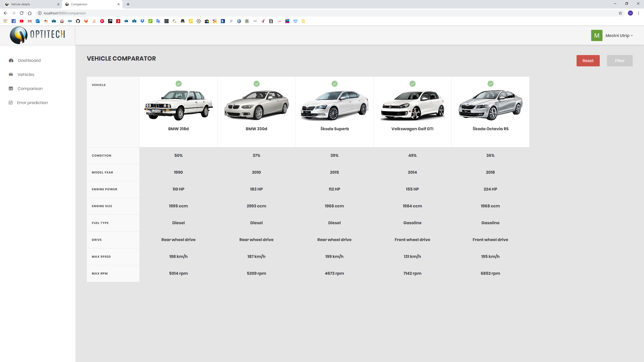Click the Comparison table icon in sidebar
644x362 pixels.
[11, 88]
